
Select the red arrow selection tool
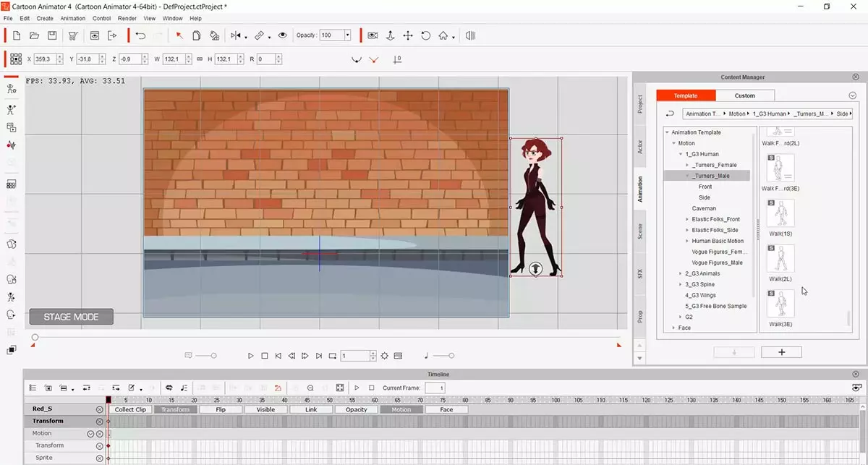[179, 35]
